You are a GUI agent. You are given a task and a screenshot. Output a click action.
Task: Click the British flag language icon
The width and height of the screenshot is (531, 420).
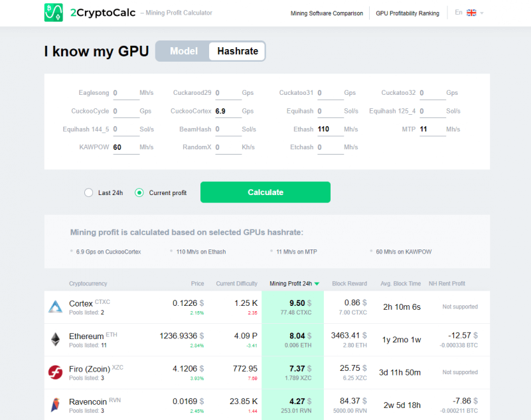(472, 12)
